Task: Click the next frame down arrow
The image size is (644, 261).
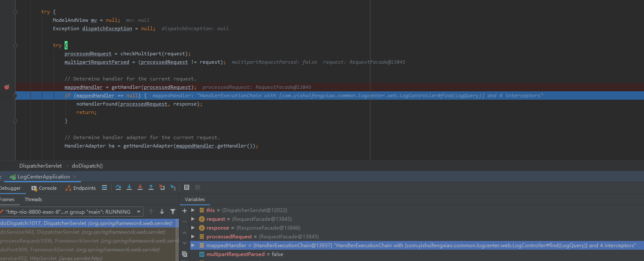Action: (162, 212)
